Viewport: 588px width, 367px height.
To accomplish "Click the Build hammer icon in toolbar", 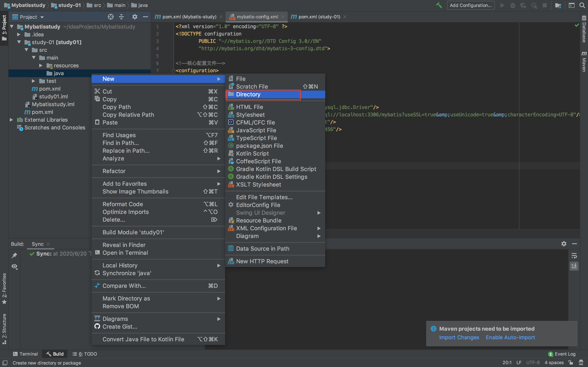I will [x=439, y=5].
